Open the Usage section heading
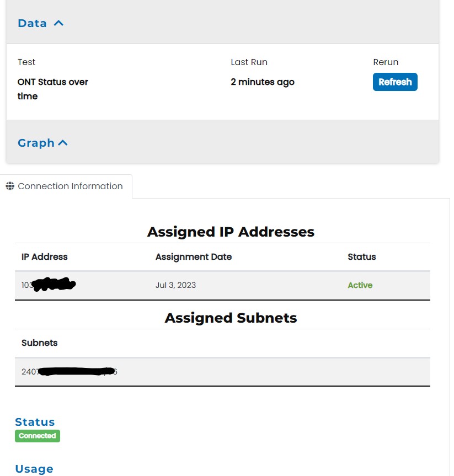Viewport: 454px width, 476px height. click(34, 469)
